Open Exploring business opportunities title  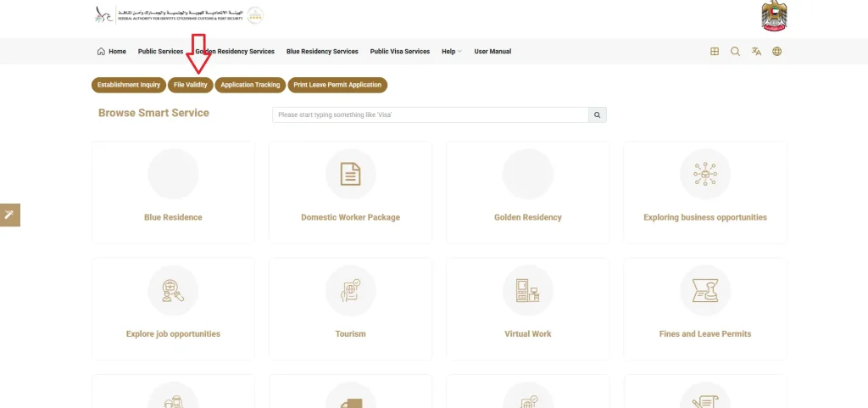tap(705, 217)
